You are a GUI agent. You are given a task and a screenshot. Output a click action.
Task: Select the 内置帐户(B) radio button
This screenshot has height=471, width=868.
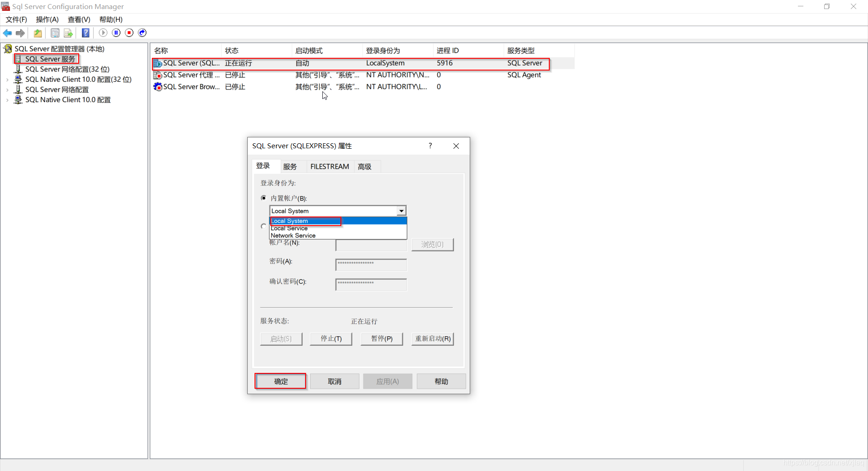(x=264, y=198)
